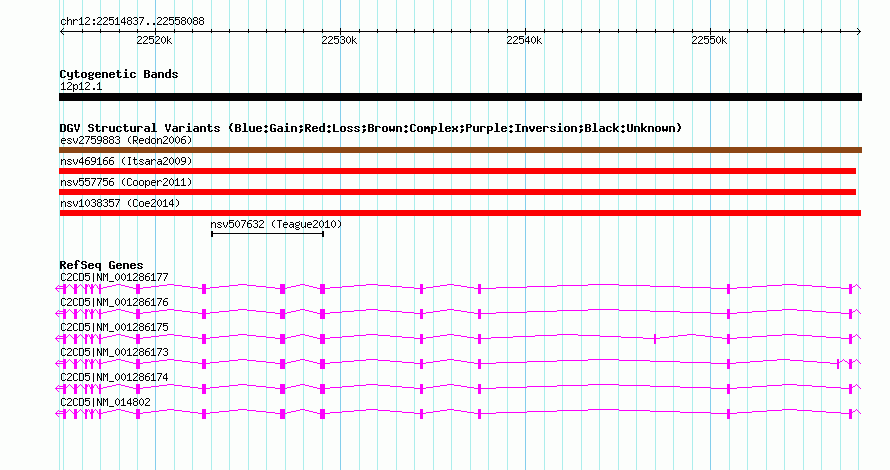Image resolution: width=890 pixels, height=470 pixels.
Task: Click the left arrow of the coordinate ruler
Action: click(62, 32)
